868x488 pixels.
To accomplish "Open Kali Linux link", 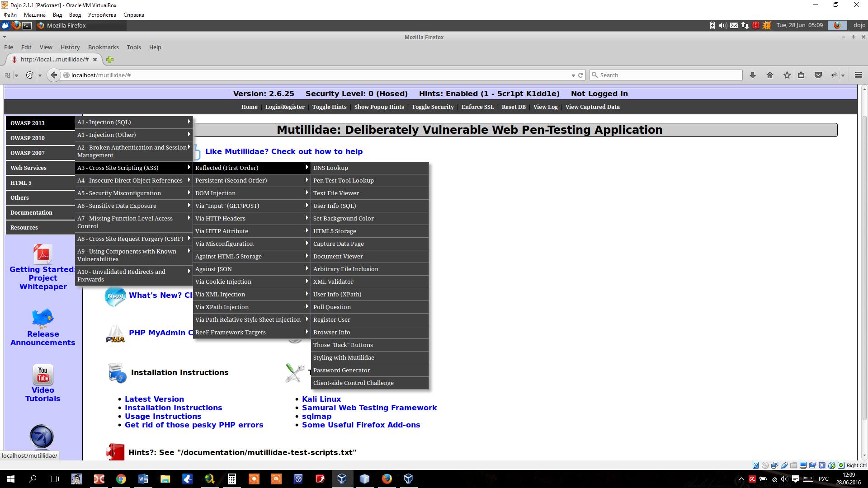I will [321, 399].
